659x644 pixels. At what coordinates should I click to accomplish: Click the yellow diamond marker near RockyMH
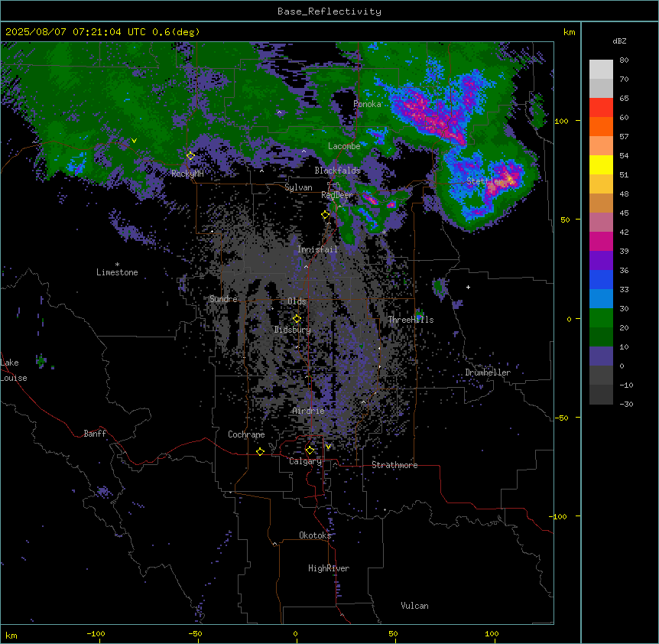click(190, 155)
